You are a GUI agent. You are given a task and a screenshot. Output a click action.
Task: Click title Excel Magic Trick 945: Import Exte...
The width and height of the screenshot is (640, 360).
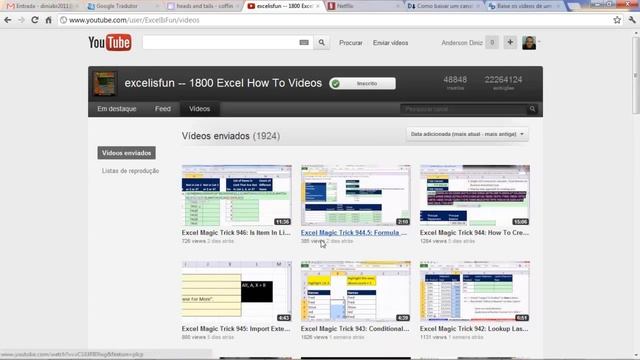(236, 329)
